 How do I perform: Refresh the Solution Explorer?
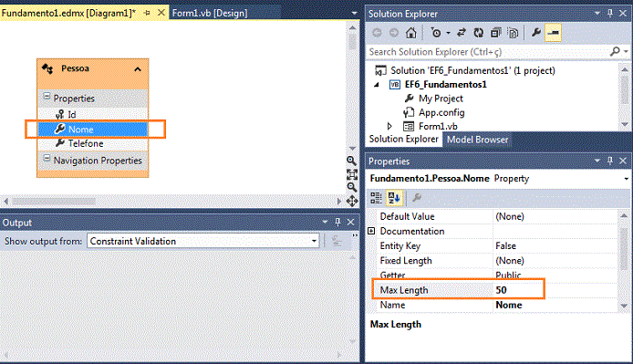click(478, 33)
